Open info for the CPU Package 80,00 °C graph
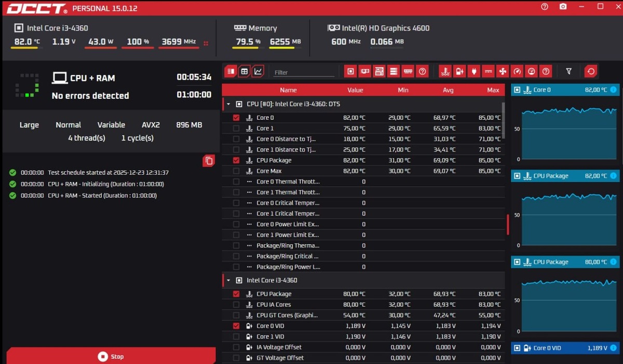Image resolution: width=623 pixels, height=364 pixels. 613,262
